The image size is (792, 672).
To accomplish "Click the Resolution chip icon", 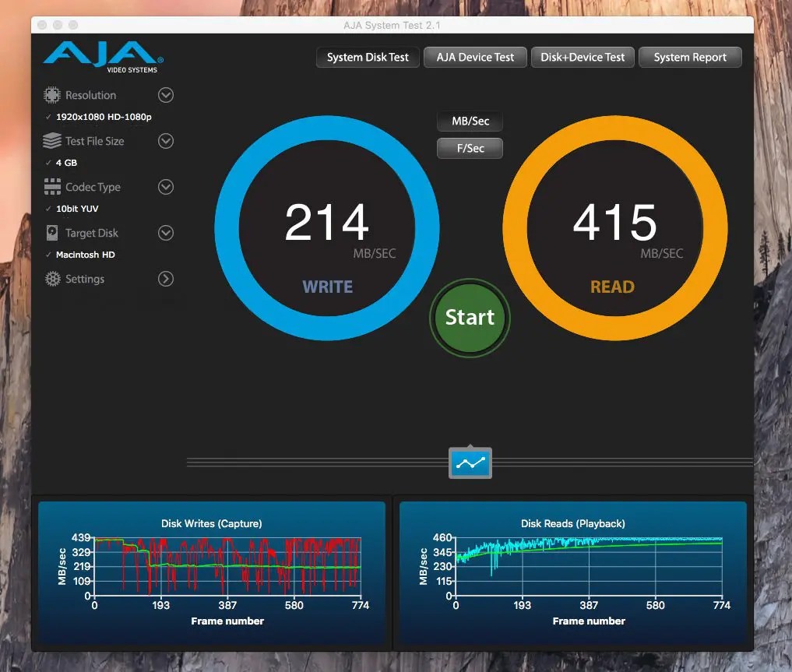I will 52,95.
